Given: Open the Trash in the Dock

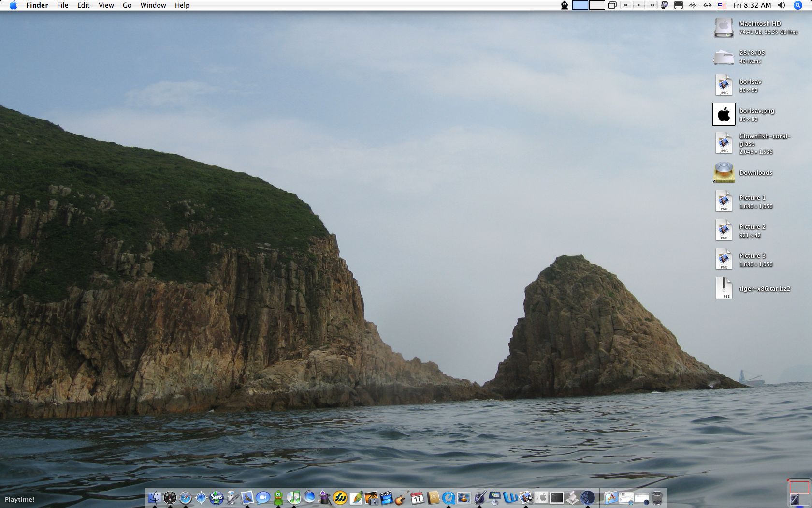Looking at the screenshot, I should pos(657,497).
